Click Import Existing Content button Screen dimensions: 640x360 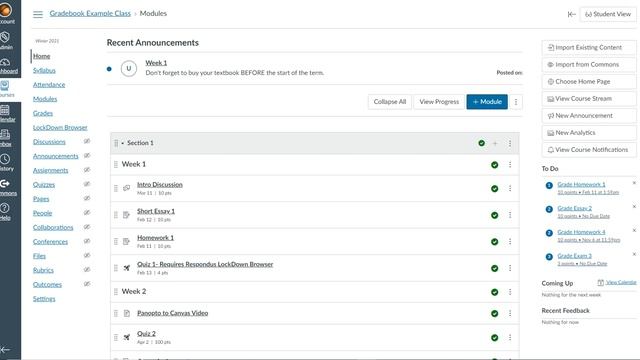(x=589, y=48)
